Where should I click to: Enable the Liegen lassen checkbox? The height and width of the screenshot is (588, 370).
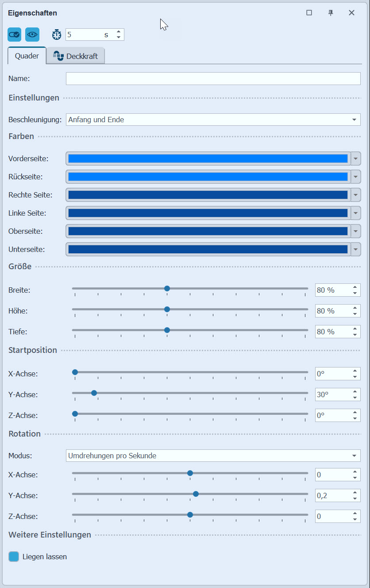click(x=14, y=557)
